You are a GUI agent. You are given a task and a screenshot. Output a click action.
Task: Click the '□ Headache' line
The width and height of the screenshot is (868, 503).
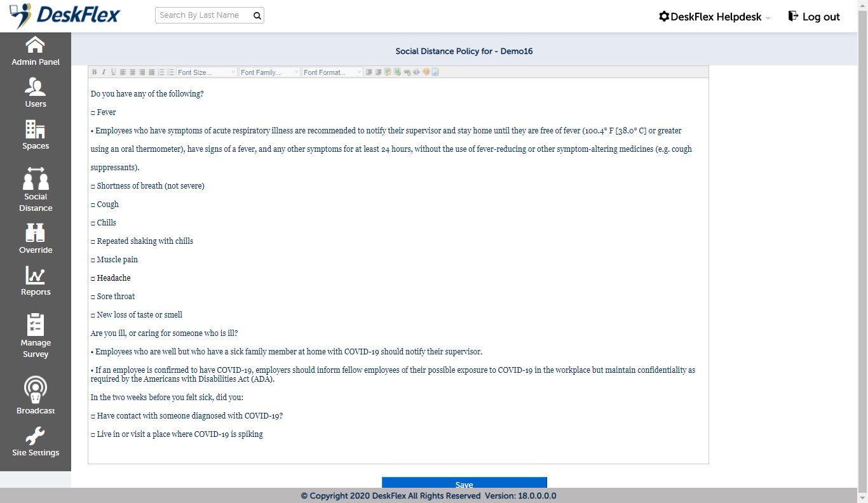(x=111, y=278)
